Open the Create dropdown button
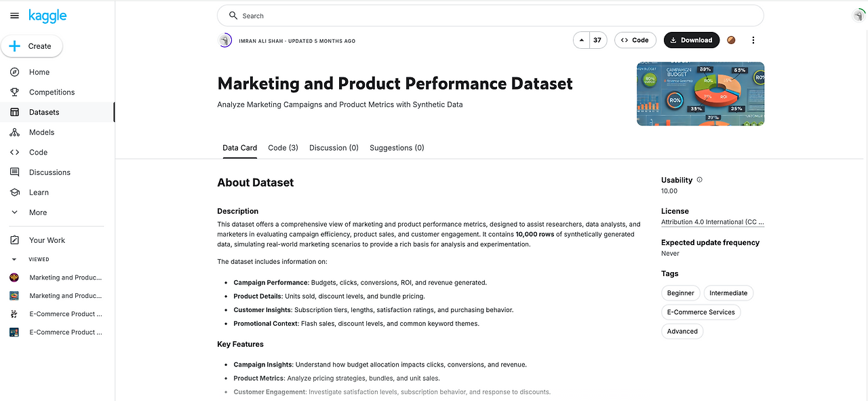This screenshot has height=401, width=868. [31, 46]
